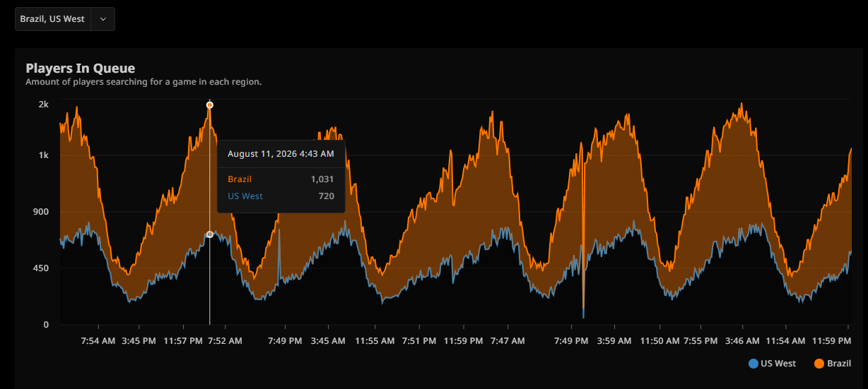
Task: Click the US West data point marker on hover line
Action: pyautogui.click(x=210, y=234)
